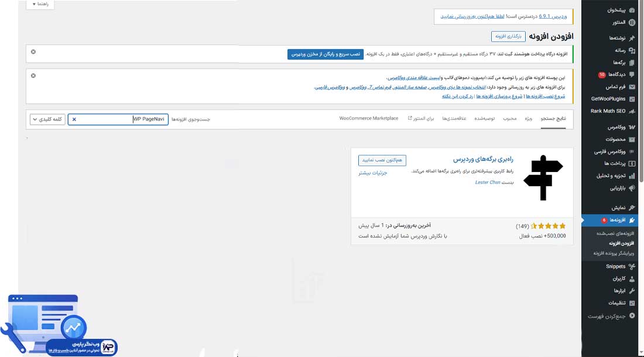
Task: Click the signpost plugin thumbnail
Action: coord(543,178)
